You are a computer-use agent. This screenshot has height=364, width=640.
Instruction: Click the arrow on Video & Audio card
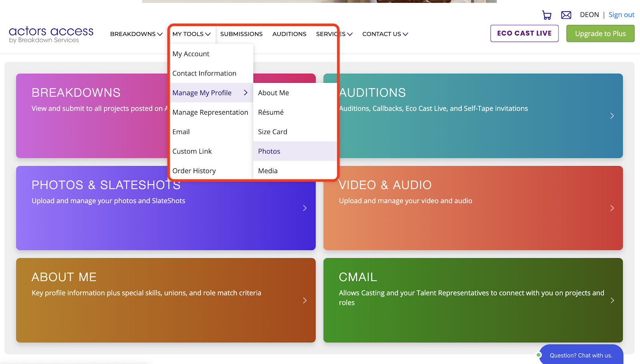click(612, 208)
